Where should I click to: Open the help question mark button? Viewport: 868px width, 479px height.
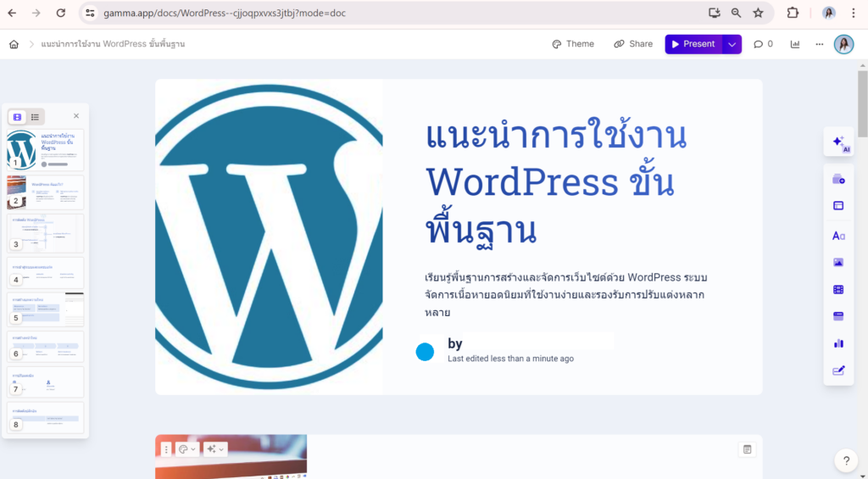coord(846,460)
